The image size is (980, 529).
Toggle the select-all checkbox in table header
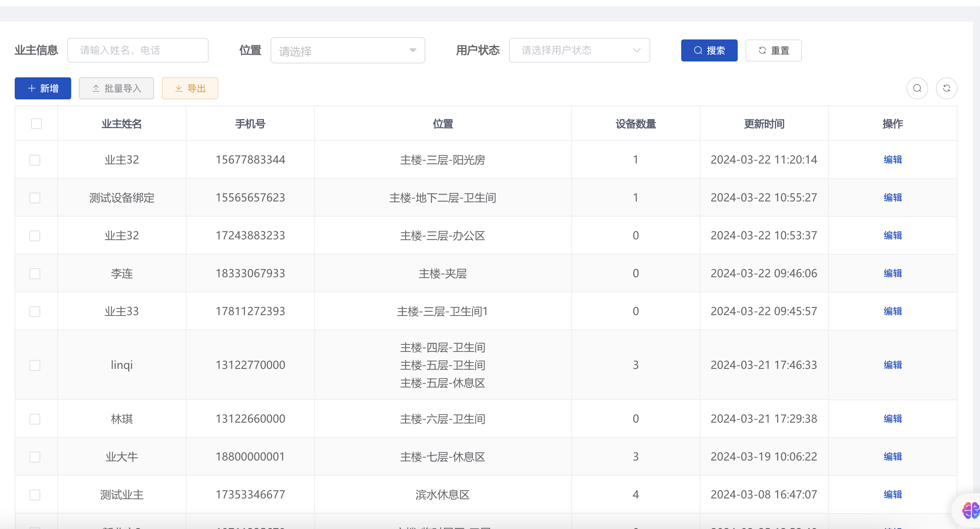point(36,124)
